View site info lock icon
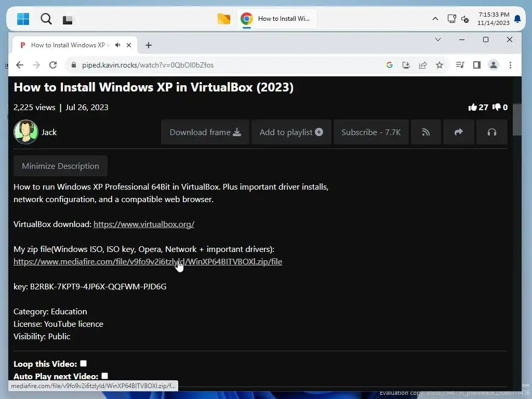The width and height of the screenshot is (532, 399). click(x=73, y=65)
